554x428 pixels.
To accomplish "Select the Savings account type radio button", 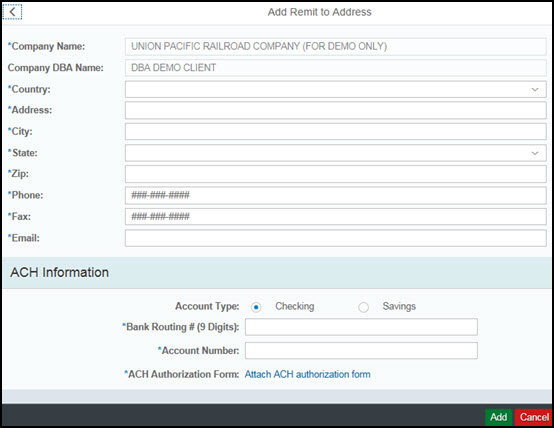I will tap(364, 307).
